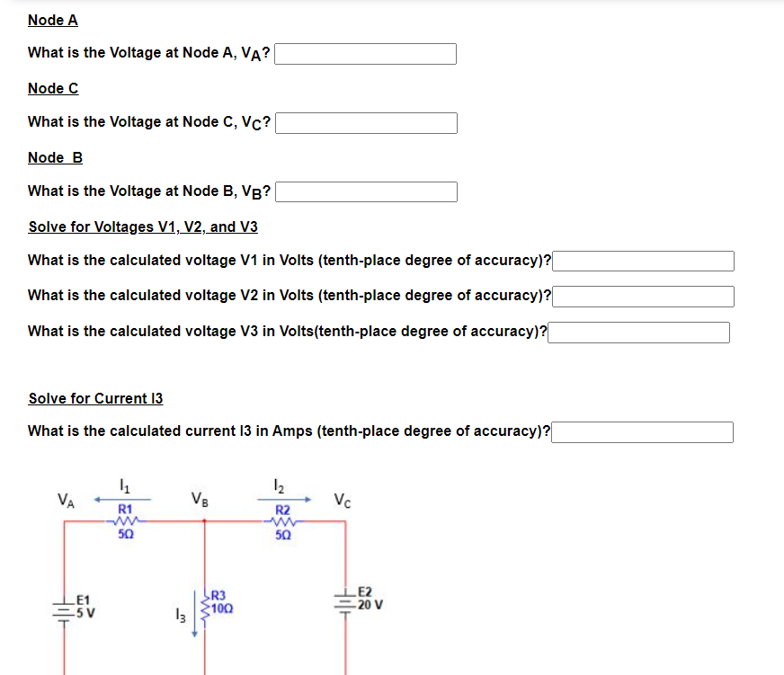Click the question text about calculated current I3
Screen dimensions: 784x675
[289, 431]
